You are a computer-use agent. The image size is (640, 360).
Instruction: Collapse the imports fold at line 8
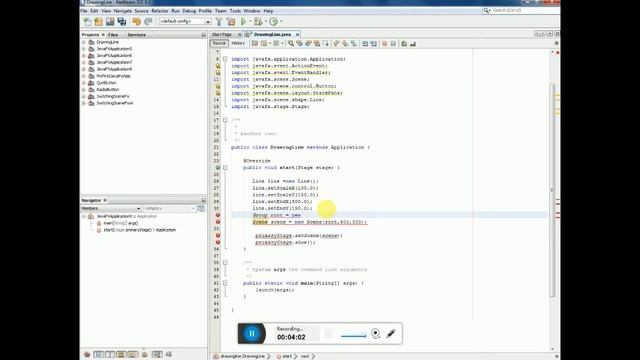click(225, 59)
